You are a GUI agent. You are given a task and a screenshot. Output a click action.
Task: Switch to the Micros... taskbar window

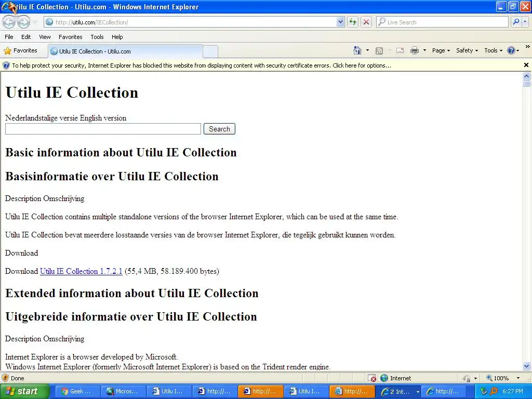[123, 391]
